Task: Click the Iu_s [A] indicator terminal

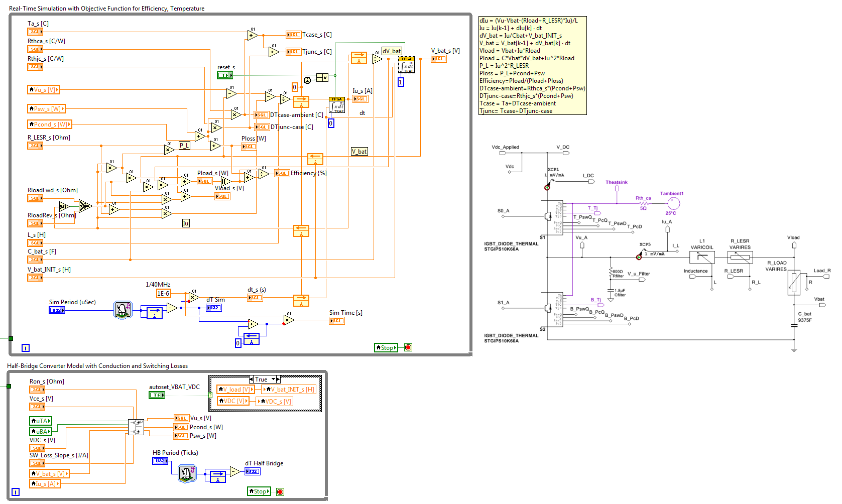Action: point(360,99)
